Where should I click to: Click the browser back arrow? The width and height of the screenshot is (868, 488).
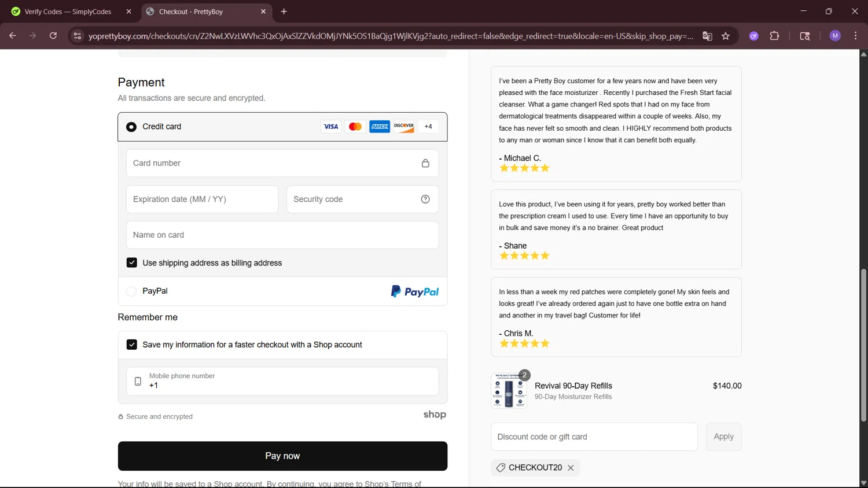pyautogui.click(x=12, y=36)
